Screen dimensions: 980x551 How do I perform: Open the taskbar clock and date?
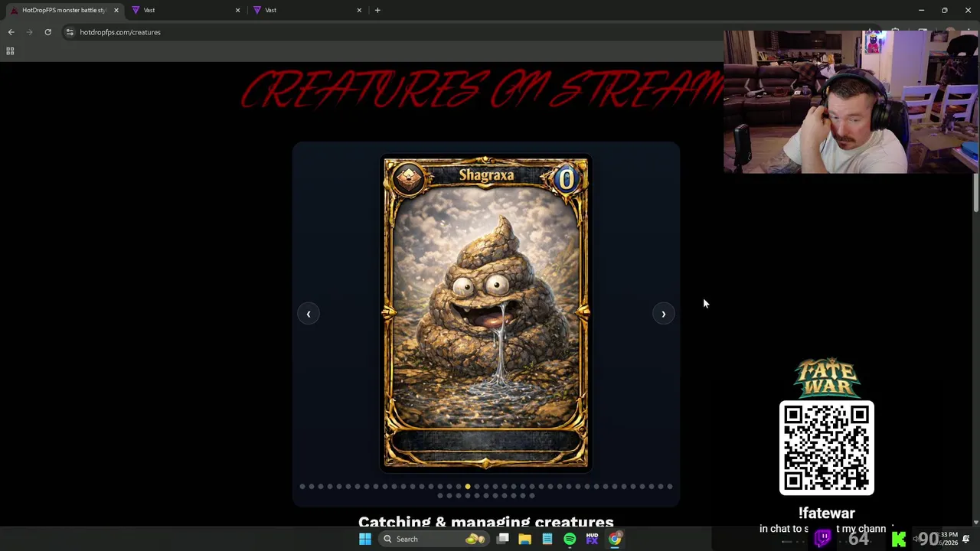(948, 539)
